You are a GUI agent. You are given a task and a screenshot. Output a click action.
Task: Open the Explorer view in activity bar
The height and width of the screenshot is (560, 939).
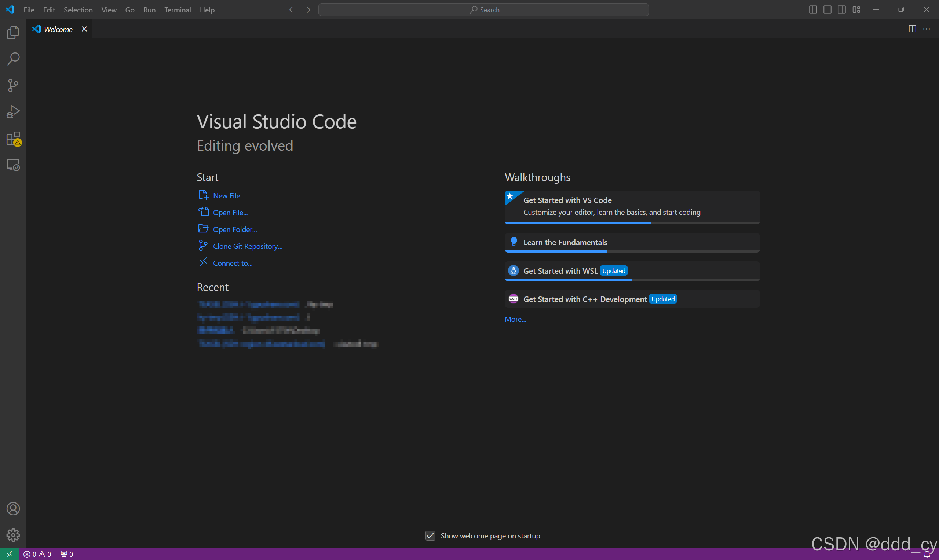click(x=13, y=33)
